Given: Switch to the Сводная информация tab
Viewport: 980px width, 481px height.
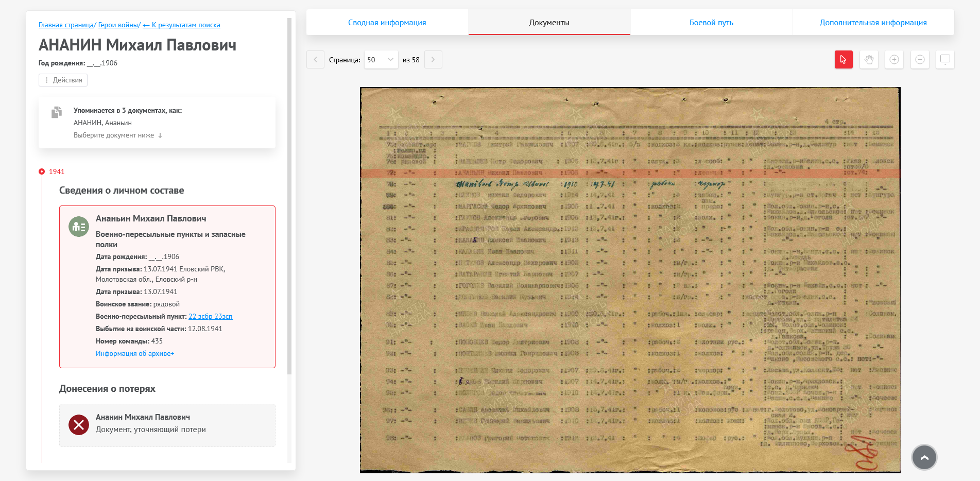Looking at the screenshot, I should [x=387, y=23].
